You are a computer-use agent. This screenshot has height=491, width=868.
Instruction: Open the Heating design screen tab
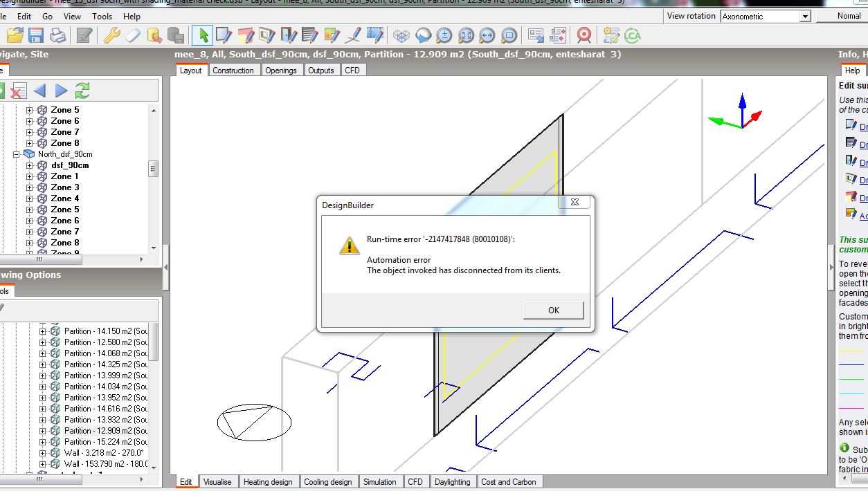tap(268, 482)
